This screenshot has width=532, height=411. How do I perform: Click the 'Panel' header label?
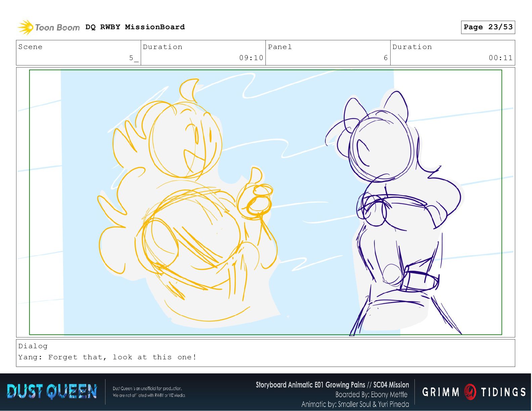pos(280,47)
